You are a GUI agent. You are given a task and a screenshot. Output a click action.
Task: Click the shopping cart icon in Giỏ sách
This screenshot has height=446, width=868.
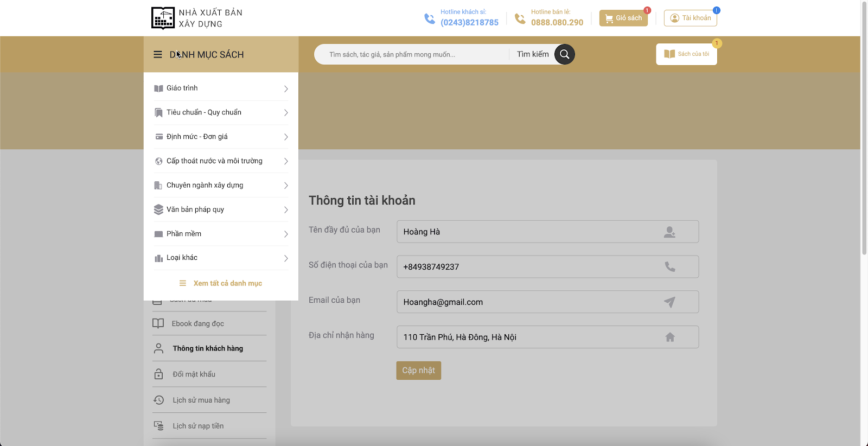609,18
